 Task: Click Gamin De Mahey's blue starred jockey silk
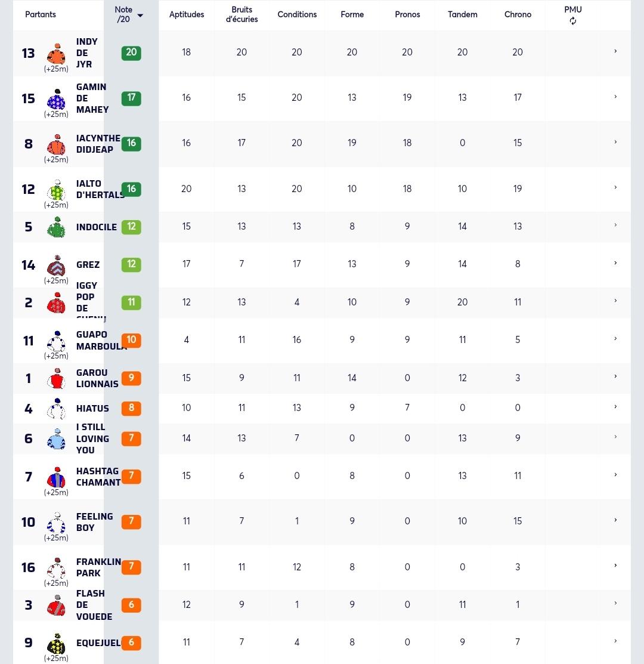(x=56, y=99)
